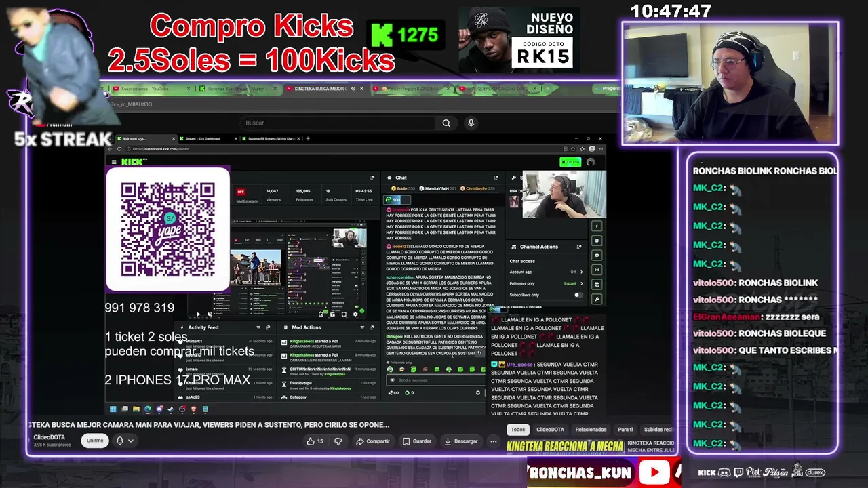Select the 'Para ti' filter chip

pos(625,430)
